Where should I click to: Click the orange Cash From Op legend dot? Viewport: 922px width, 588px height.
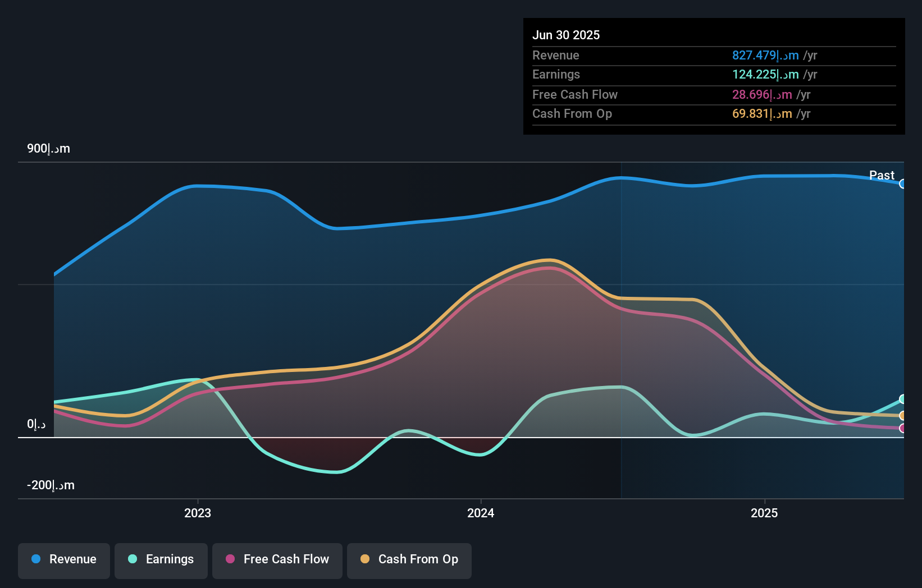(x=365, y=559)
